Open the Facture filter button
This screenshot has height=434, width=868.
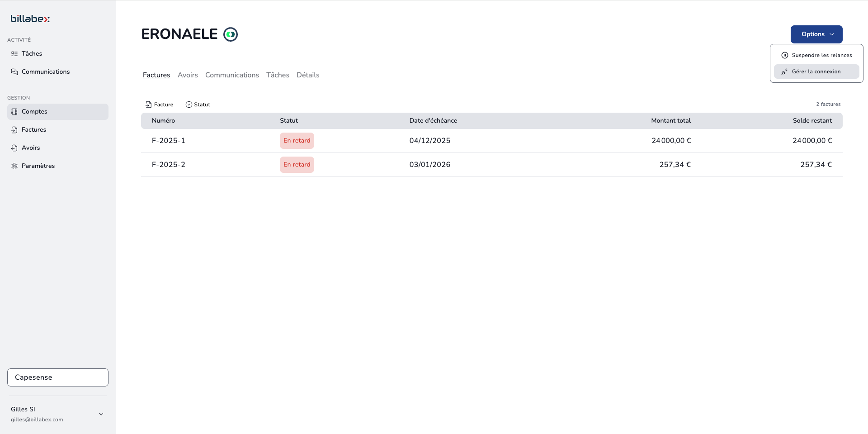pos(159,105)
